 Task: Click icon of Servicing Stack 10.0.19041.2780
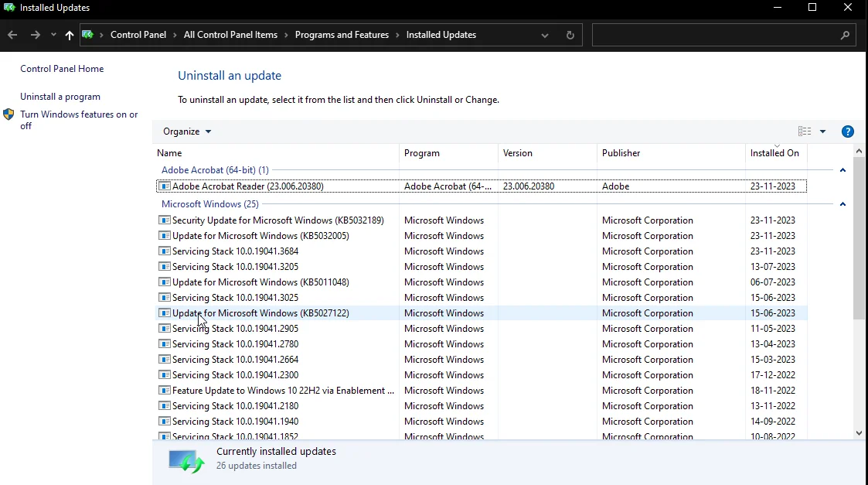pos(165,344)
